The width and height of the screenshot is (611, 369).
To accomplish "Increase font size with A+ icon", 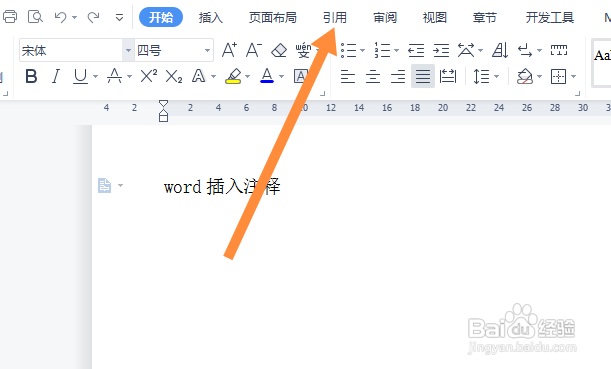I will point(229,50).
